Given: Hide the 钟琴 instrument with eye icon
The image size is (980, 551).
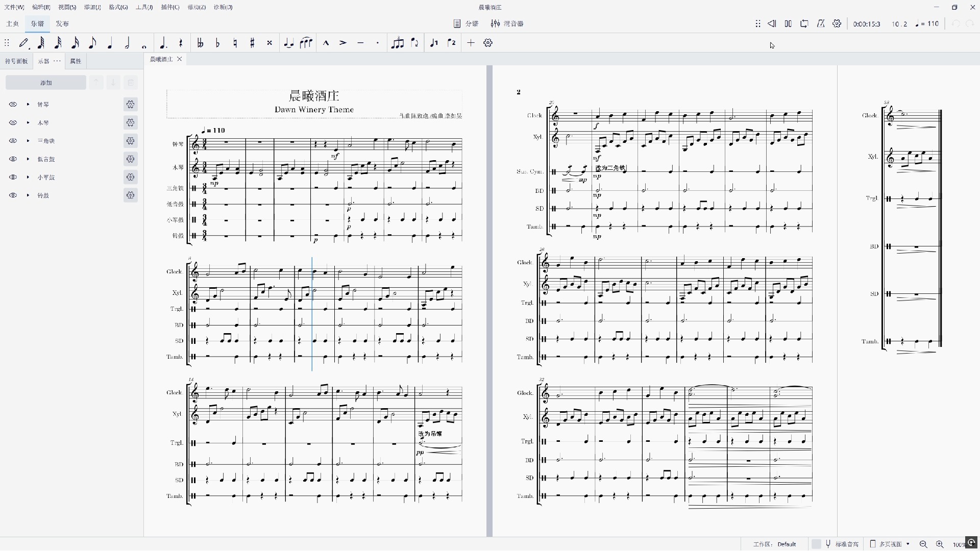Looking at the screenshot, I should click(x=13, y=105).
